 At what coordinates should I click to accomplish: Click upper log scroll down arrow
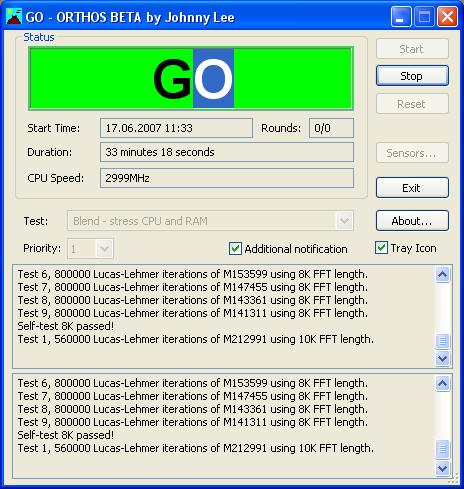coord(443,359)
